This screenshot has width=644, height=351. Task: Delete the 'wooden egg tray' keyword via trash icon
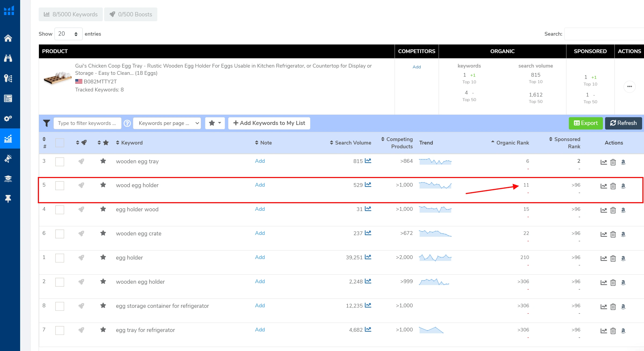coord(613,162)
